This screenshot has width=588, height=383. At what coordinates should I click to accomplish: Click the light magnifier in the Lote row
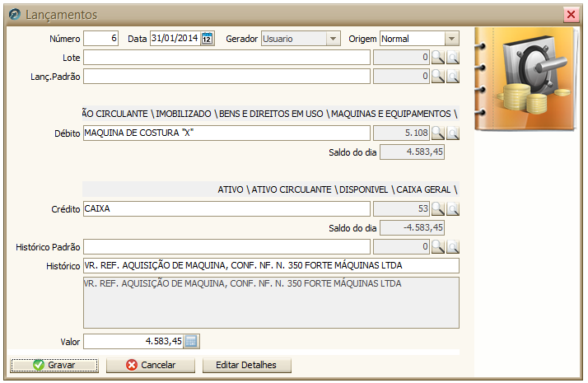453,58
